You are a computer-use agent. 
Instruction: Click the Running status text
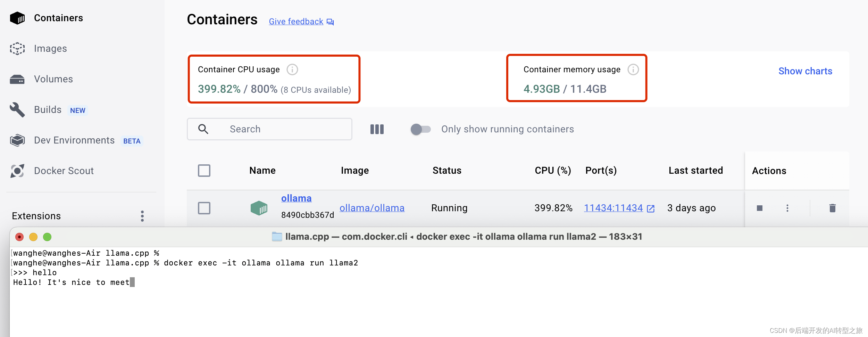449,208
